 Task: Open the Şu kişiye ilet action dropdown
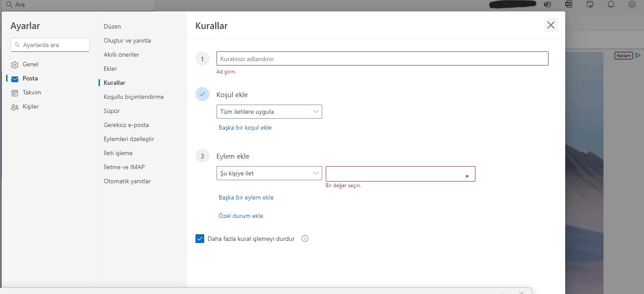269,173
